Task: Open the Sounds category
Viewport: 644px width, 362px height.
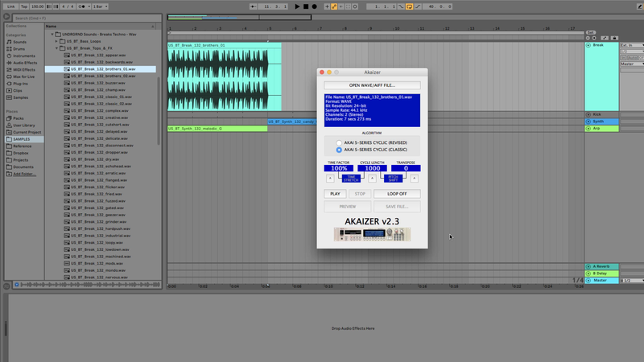Action: (x=19, y=42)
